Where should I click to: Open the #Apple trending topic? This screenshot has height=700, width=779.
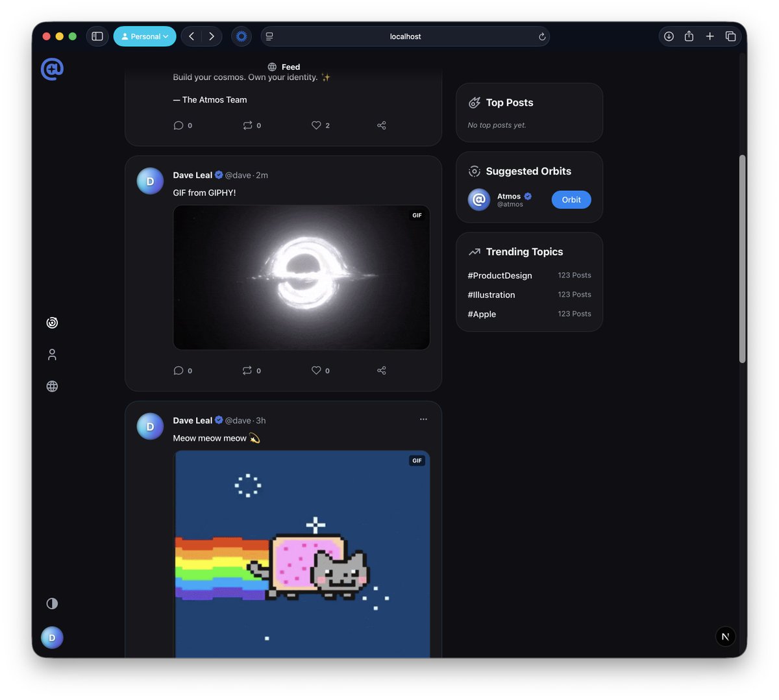(x=482, y=314)
